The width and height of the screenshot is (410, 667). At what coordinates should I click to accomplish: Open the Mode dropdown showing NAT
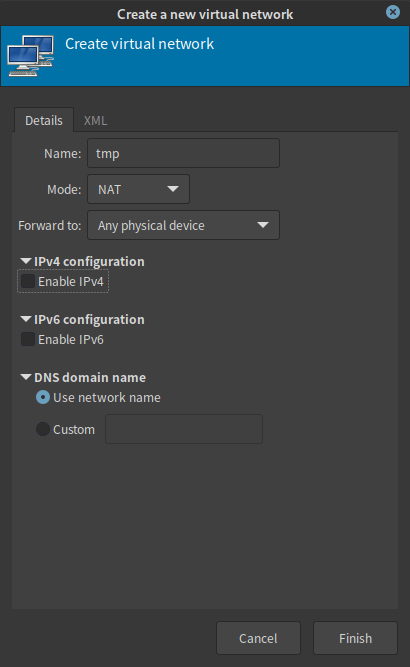click(138, 189)
